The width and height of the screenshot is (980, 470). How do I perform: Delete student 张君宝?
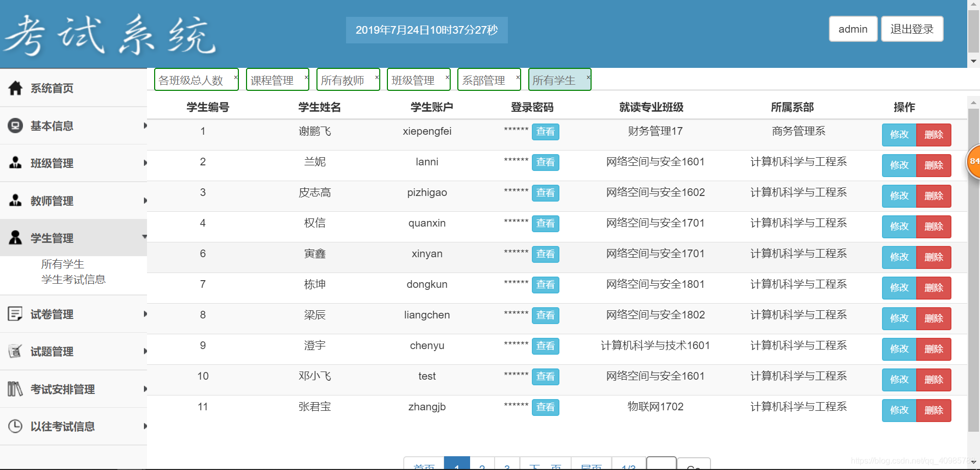(x=934, y=410)
